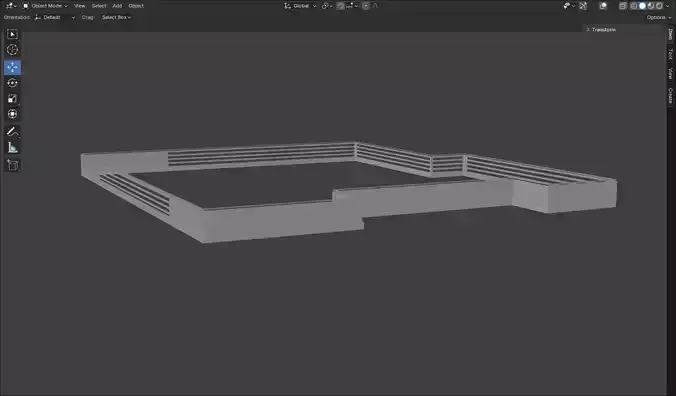Open the View sidebar tab
Screen dimensions: 676x396
[670, 73]
